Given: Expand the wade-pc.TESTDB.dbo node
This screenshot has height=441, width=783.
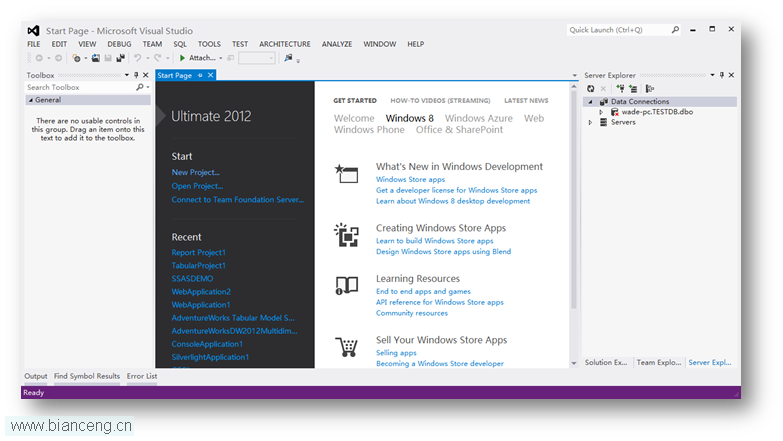Looking at the screenshot, I should tap(601, 112).
